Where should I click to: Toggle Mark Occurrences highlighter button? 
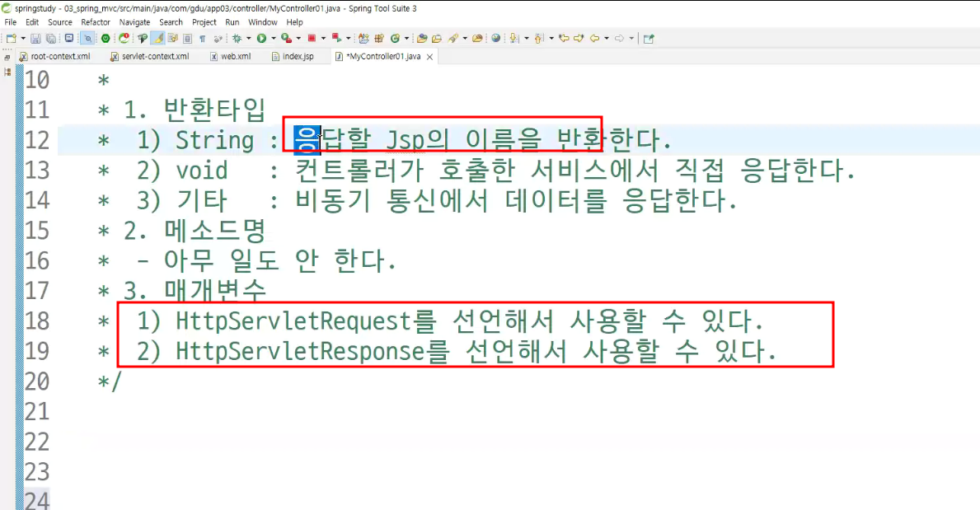(x=158, y=39)
